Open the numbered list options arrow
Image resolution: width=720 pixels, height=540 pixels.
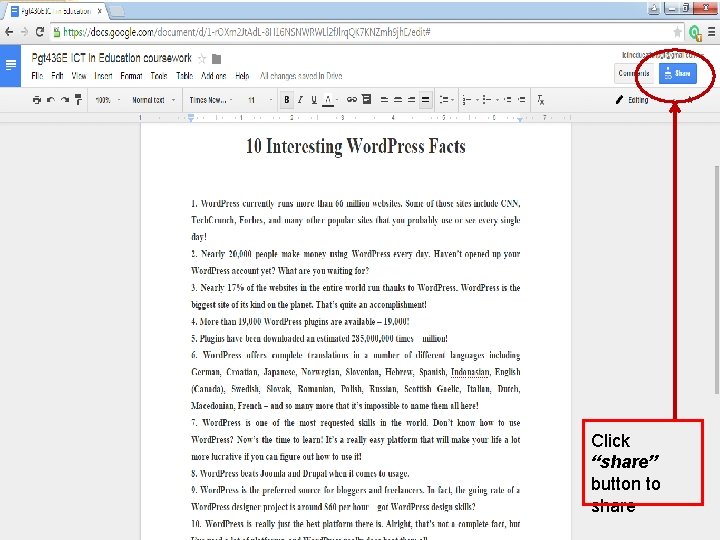477,100
